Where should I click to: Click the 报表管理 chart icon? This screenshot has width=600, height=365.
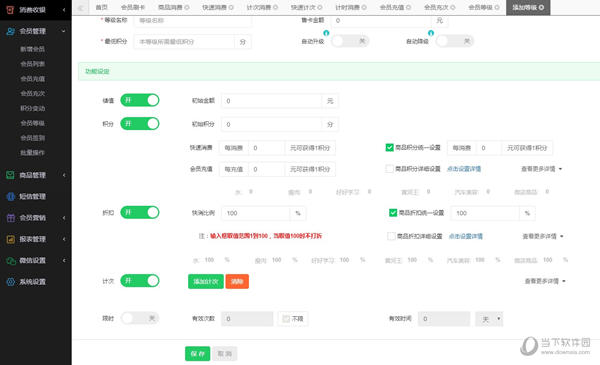point(11,239)
